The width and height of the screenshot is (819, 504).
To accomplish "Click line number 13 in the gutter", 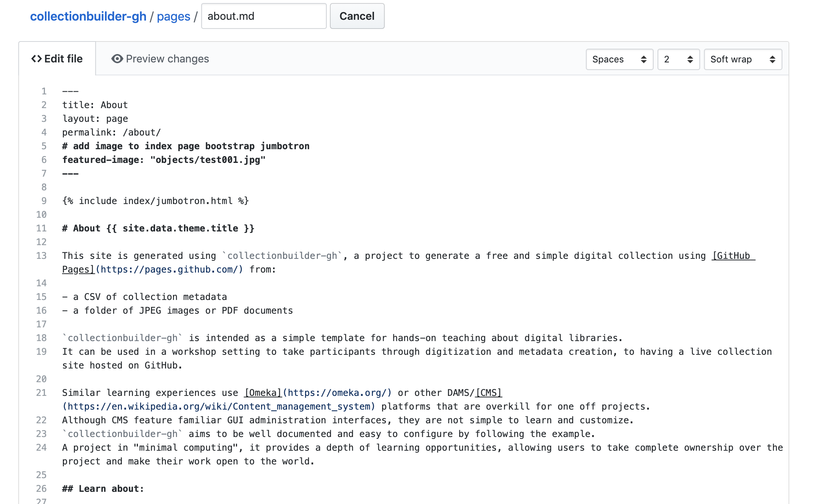I will [41, 256].
